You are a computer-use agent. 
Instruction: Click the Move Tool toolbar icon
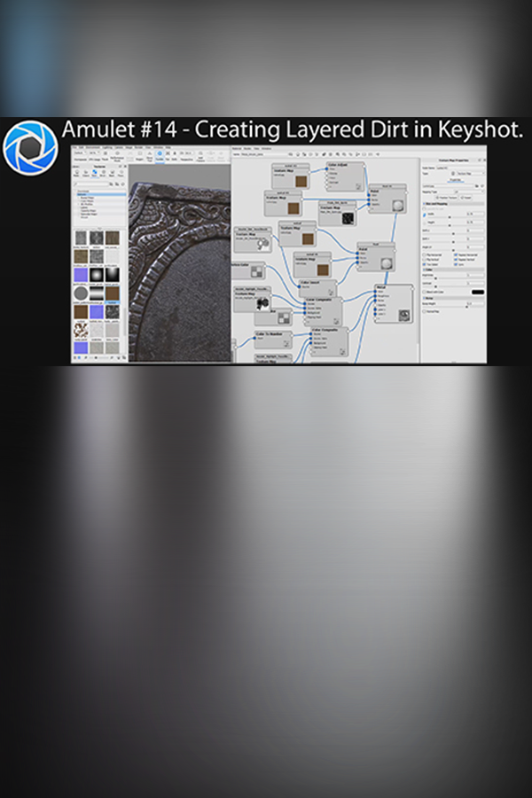pos(150,156)
